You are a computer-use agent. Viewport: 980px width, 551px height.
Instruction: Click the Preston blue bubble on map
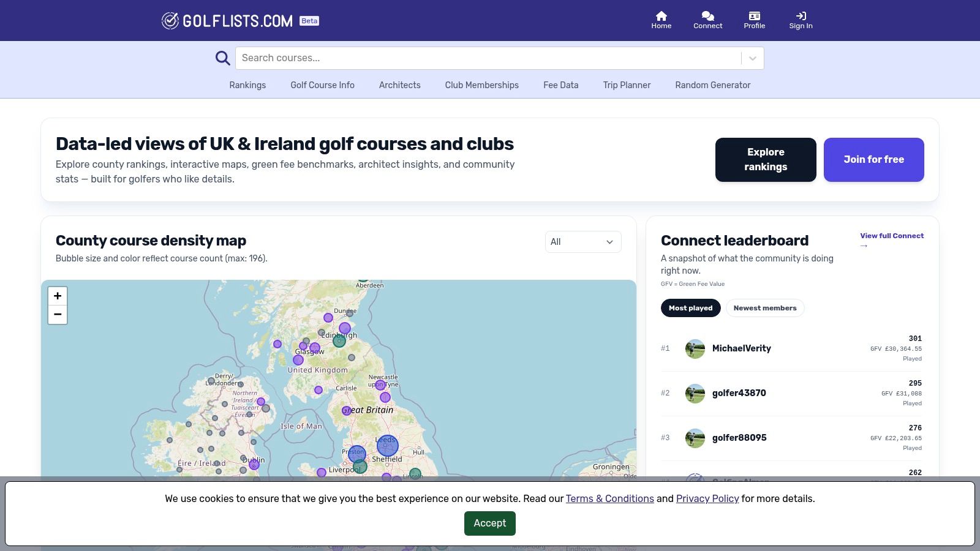(x=356, y=454)
